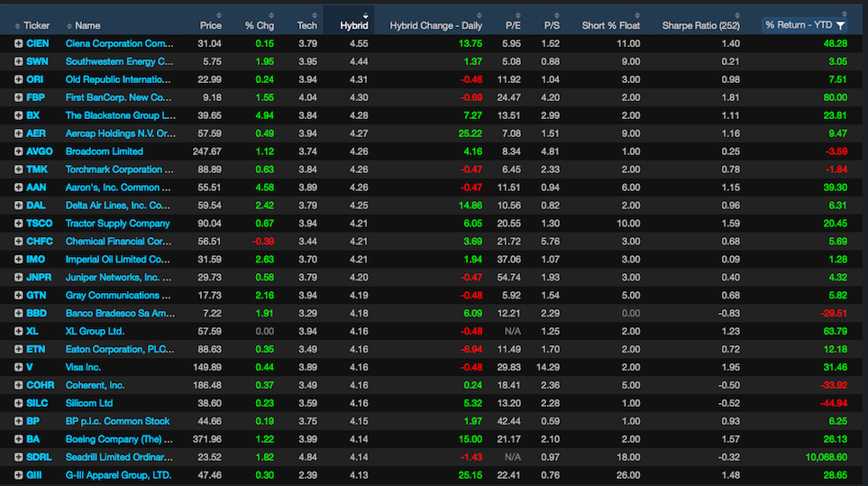
Task: Select the 10,068.60 YTD return value
Action: 826,457
